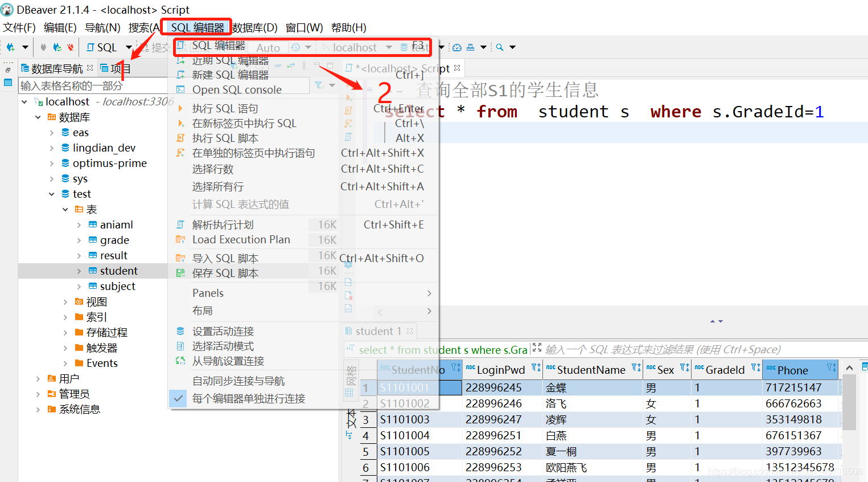
Task: Click the Open SQL console menu icon
Action: 180,89
